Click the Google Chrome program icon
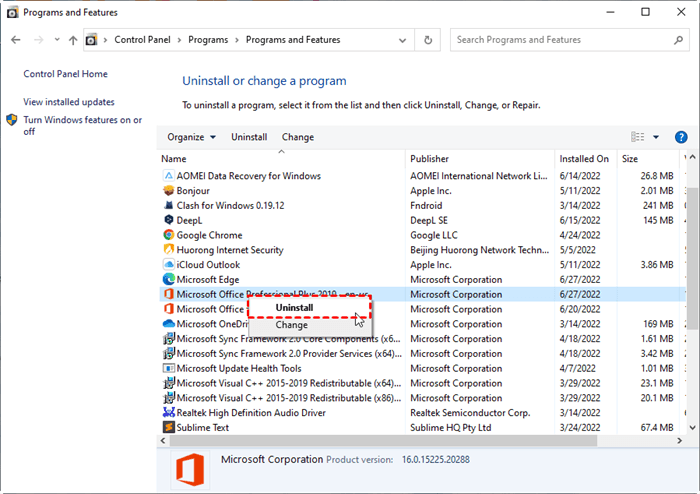Screen dimensions: 700x494 [169, 235]
